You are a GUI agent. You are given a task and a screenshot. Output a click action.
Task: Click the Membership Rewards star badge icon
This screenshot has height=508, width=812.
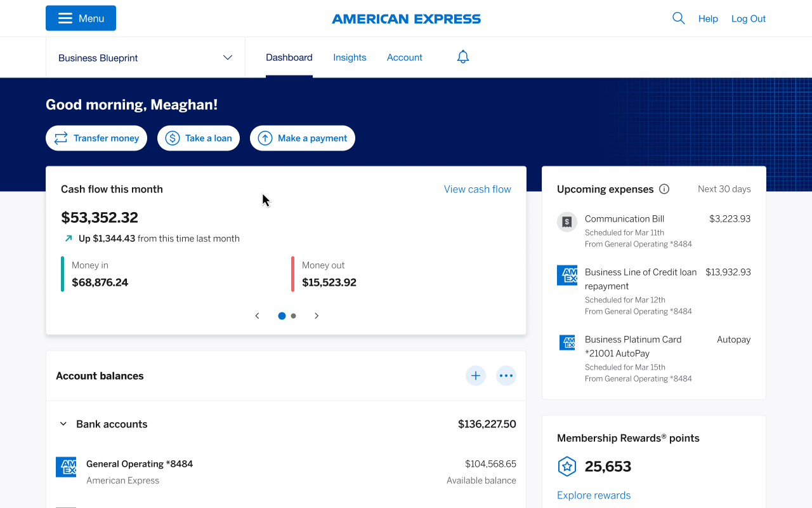[566, 467]
